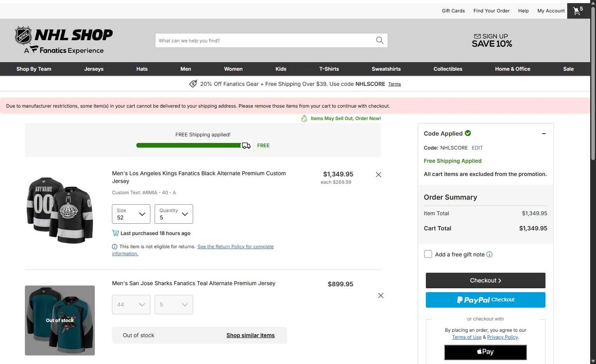
Task: Open Men's San Jose Sharks jersey title
Action: point(193,284)
